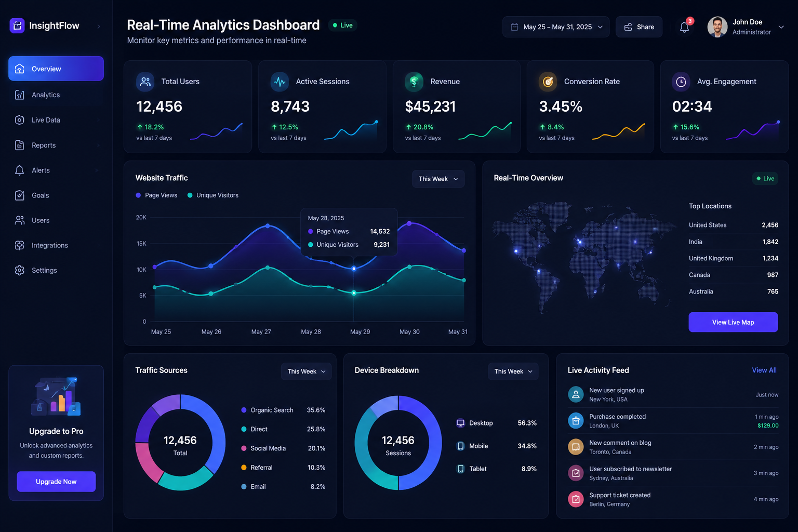The image size is (798, 532).
Task: Select the India location row
Action: (x=734, y=242)
